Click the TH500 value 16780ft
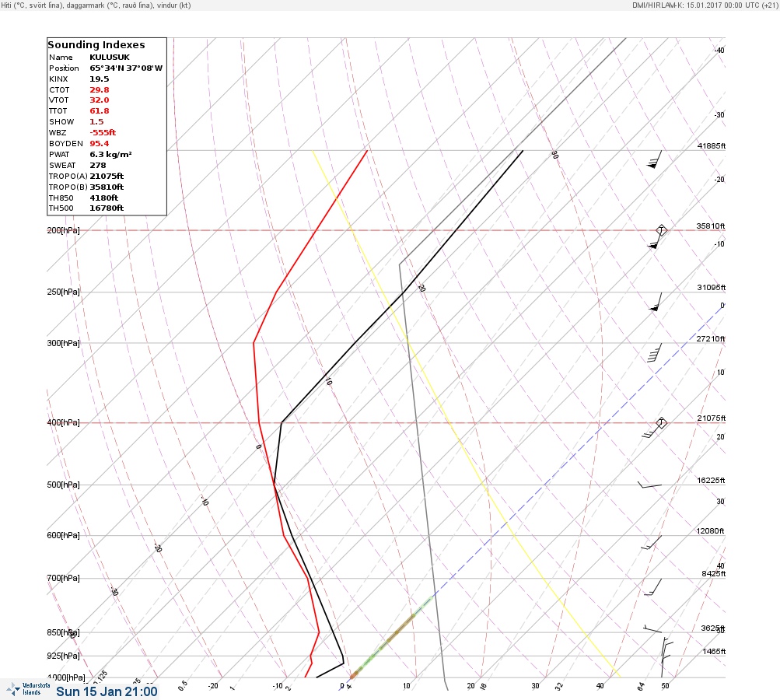Viewport: 780px width, 700px height. [x=107, y=208]
